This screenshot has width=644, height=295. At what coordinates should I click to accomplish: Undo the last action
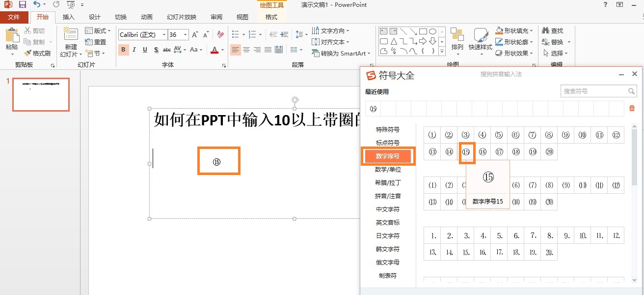pyautogui.click(x=38, y=4)
